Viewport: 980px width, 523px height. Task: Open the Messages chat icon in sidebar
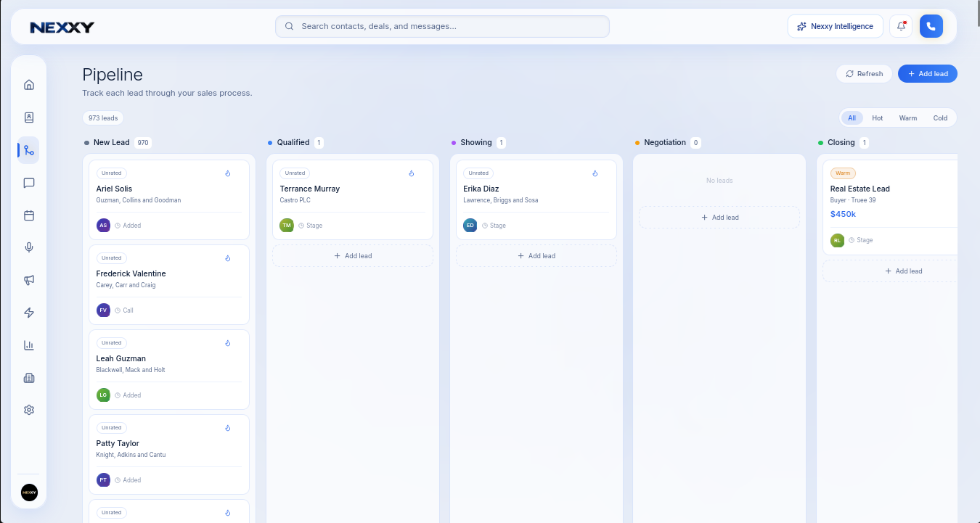click(x=29, y=183)
